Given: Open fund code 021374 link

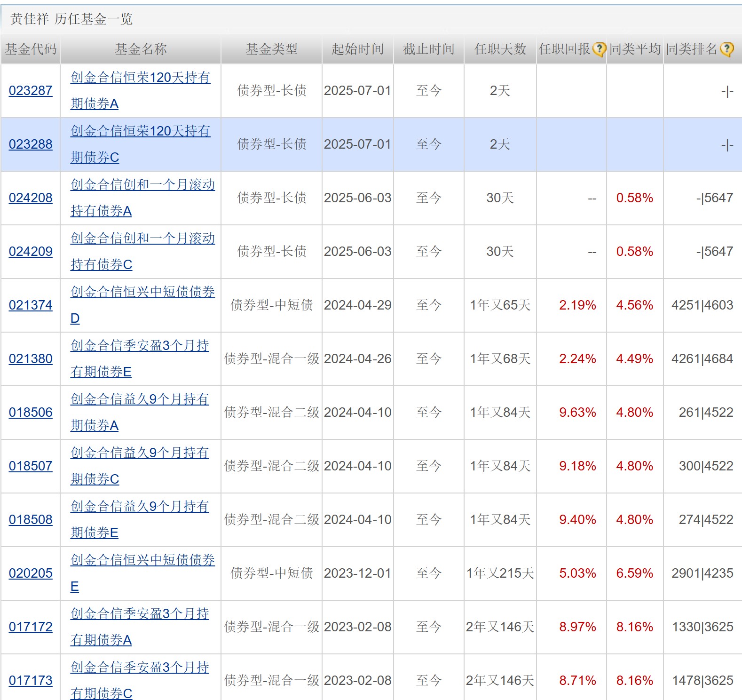Looking at the screenshot, I should click(x=31, y=305).
